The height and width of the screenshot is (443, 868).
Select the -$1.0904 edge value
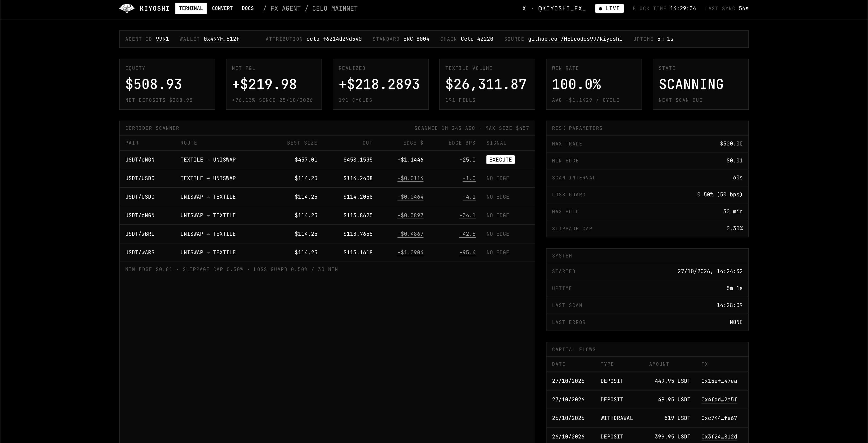pyautogui.click(x=410, y=252)
